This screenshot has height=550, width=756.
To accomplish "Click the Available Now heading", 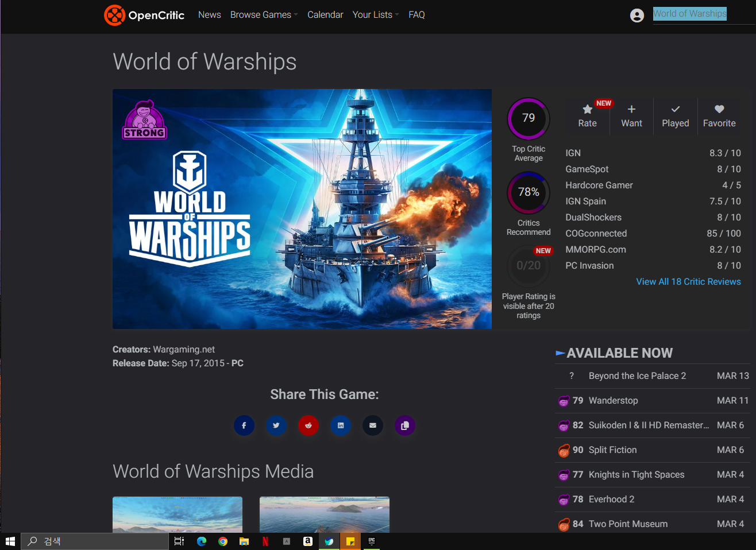I will [619, 353].
